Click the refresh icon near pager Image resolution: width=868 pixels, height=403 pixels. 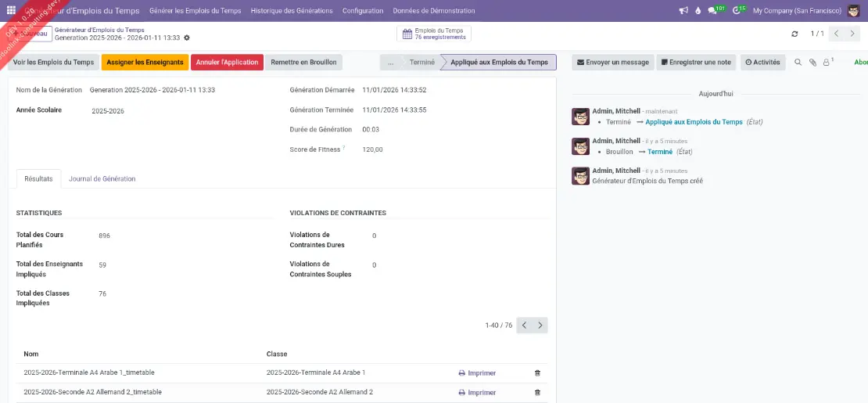(x=795, y=34)
